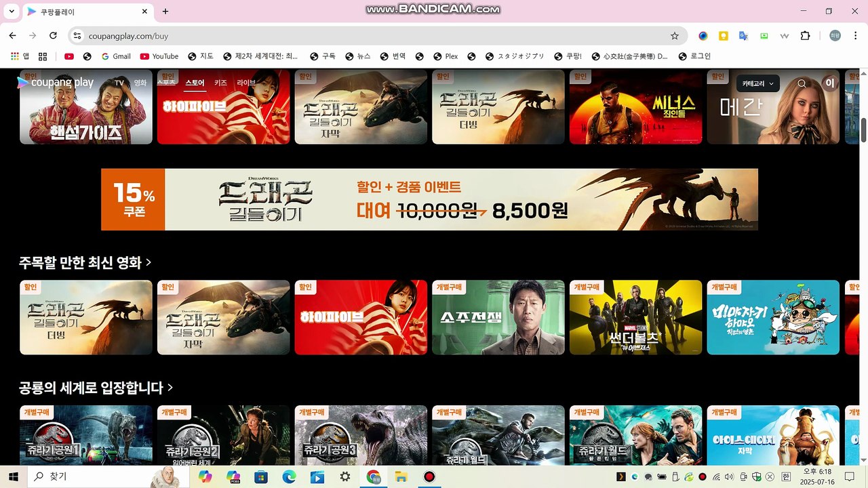Close the 쿠팡플레이 tab

coord(144,12)
